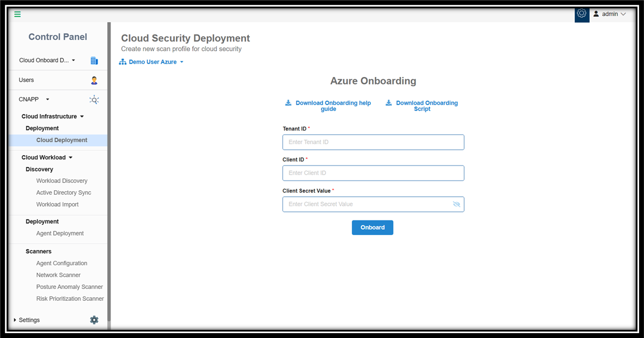The width and height of the screenshot is (644, 338).
Task: Click Download Onboarding help guide link
Action: [x=333, y=106]
